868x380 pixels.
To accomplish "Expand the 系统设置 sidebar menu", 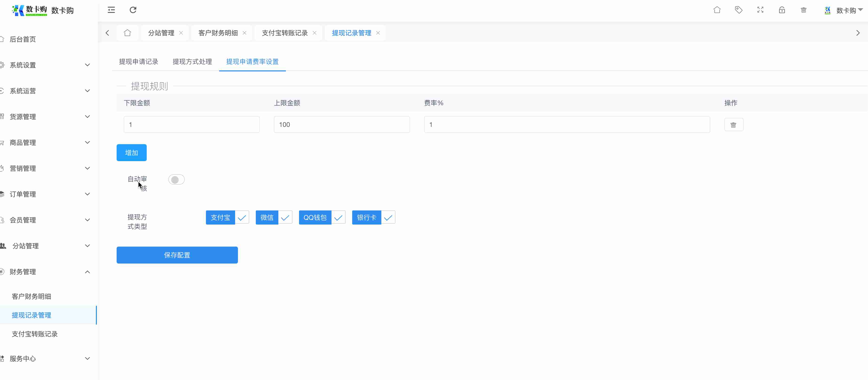I will 47,65.
